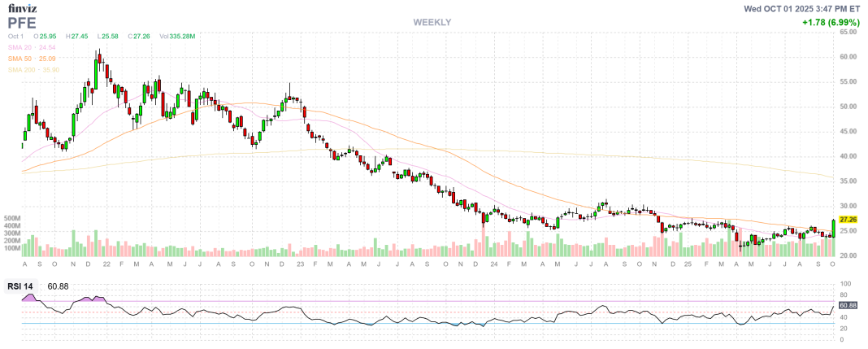Click the finviz logo
This screenshot has height=349, width=868.
click(x=21, y=8)
